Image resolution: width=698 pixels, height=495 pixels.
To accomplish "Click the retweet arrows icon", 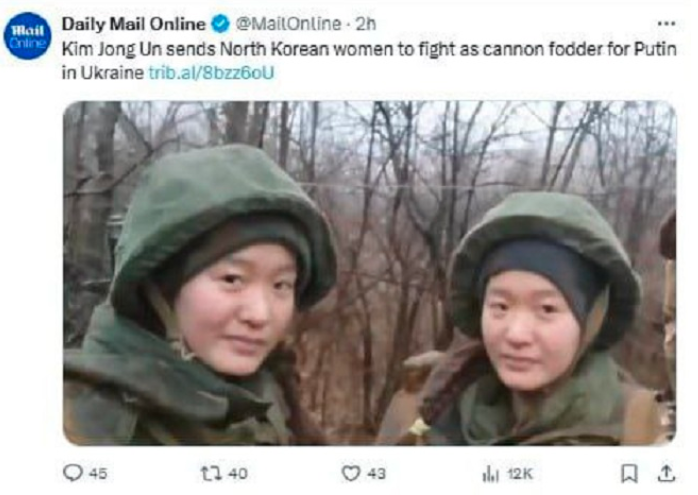I will [211, 473].
